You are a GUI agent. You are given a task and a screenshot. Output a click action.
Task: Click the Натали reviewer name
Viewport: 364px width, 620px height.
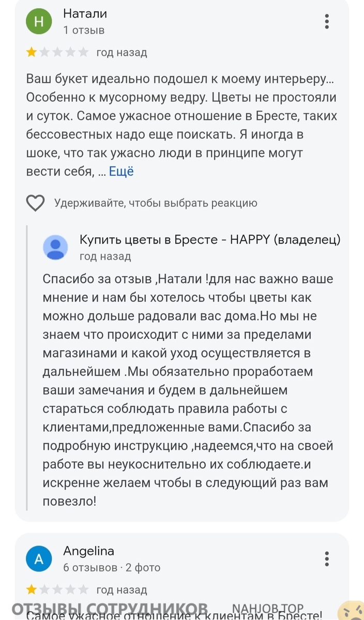pos(85,13)
